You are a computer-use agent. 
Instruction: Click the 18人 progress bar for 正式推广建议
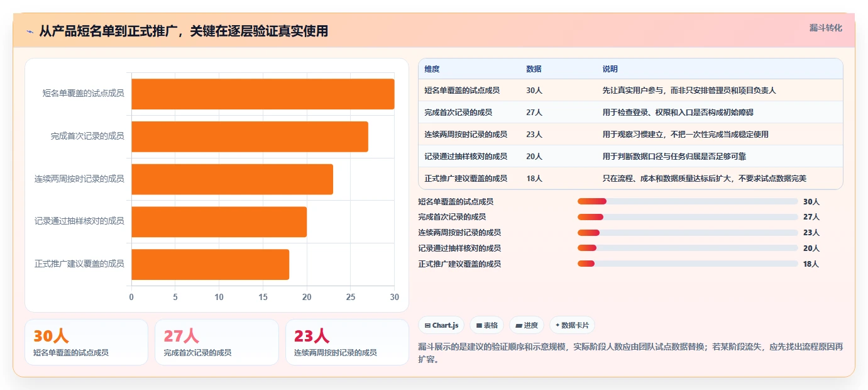[x=688, y=264]
